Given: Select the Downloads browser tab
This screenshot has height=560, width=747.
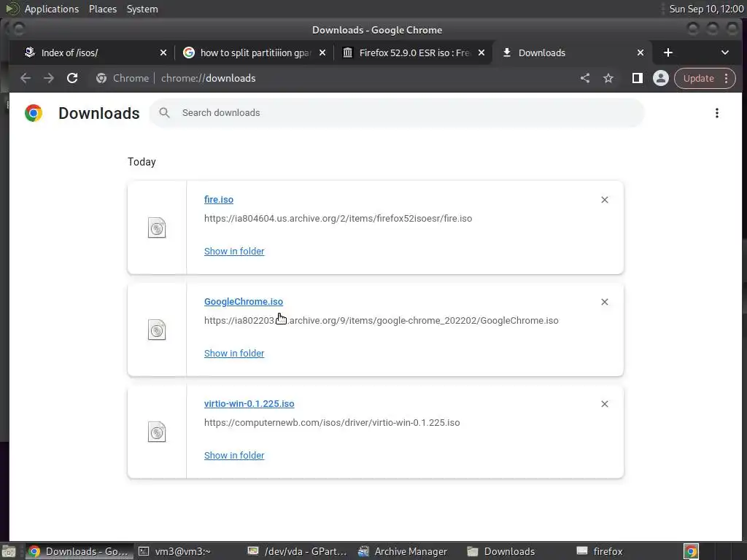Looking at the screenshot, I should [x=567, y=52].
